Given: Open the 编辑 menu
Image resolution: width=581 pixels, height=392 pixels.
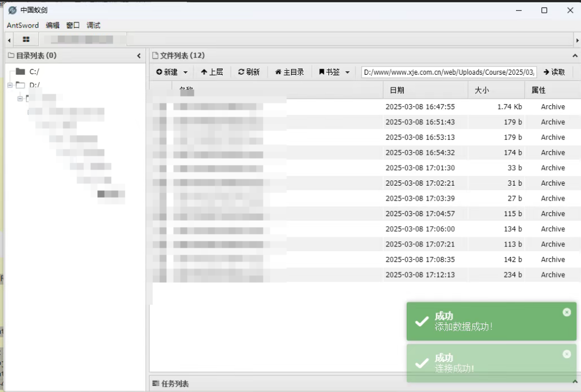Looking at the screenshot, I should coord(52,25).
